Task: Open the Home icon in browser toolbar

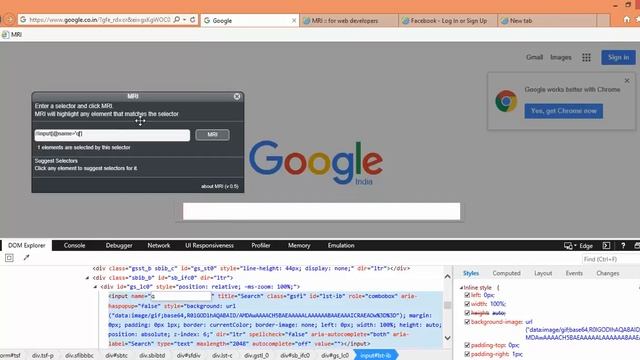Action: point(627,20)
